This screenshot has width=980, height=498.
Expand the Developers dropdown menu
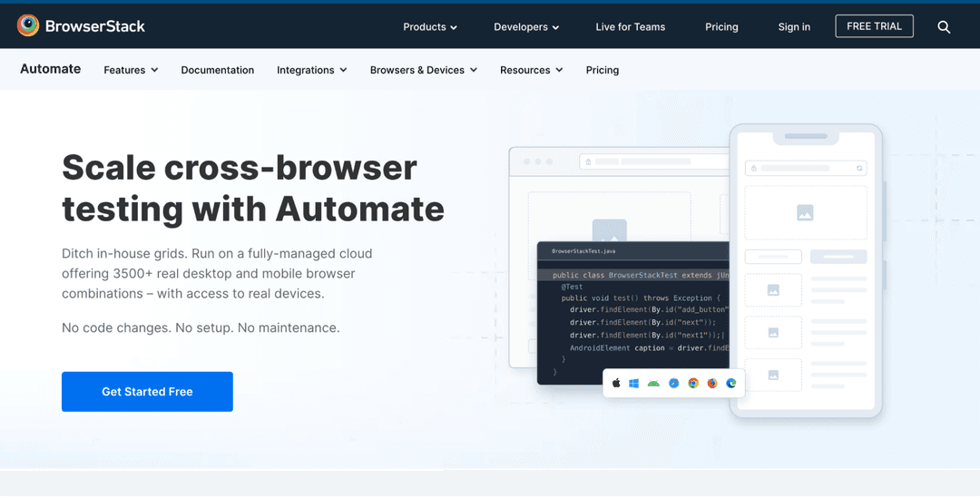point(526,27)
